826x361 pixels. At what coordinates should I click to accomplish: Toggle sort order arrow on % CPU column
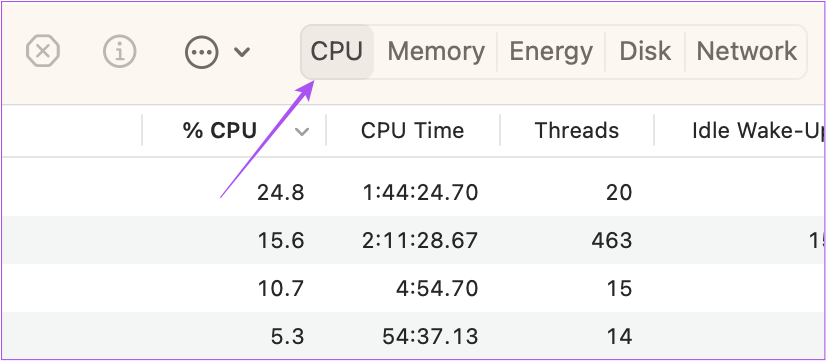[x=302, y=131]
